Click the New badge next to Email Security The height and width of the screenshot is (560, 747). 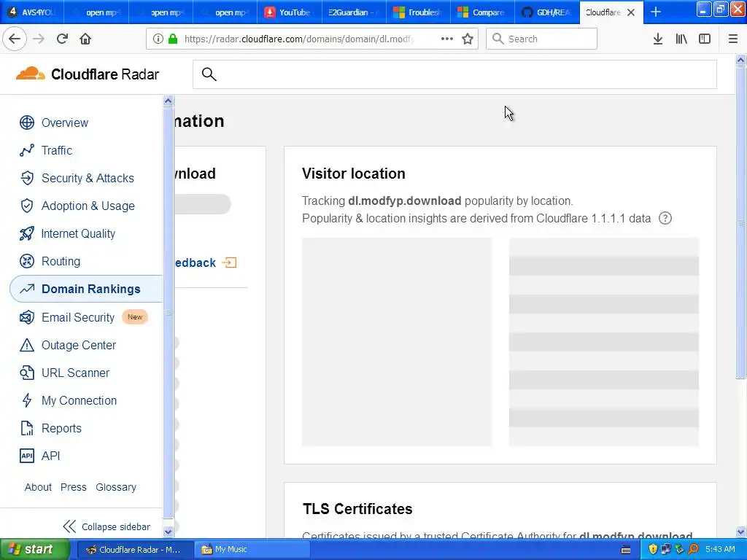(x=135, y=317)
